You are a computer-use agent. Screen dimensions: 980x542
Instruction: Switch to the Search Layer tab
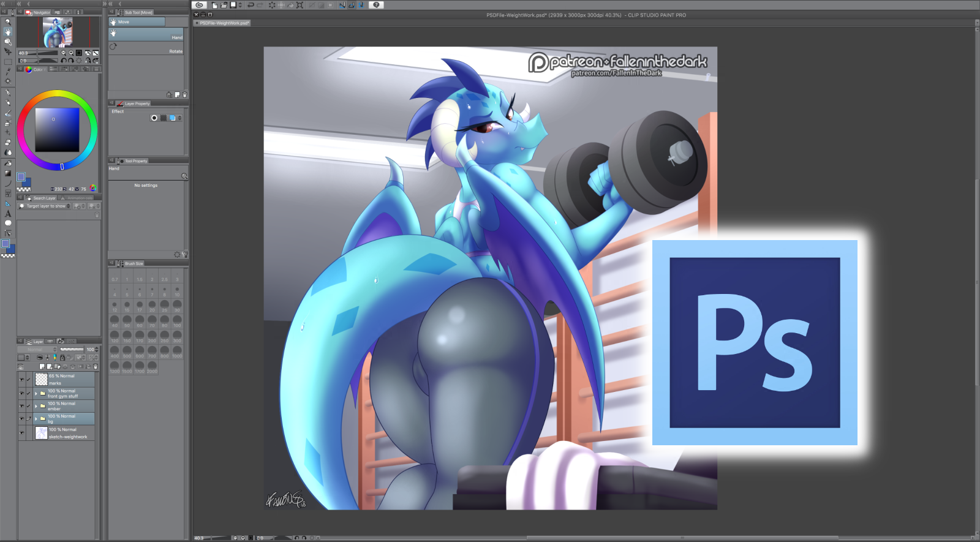41,198
